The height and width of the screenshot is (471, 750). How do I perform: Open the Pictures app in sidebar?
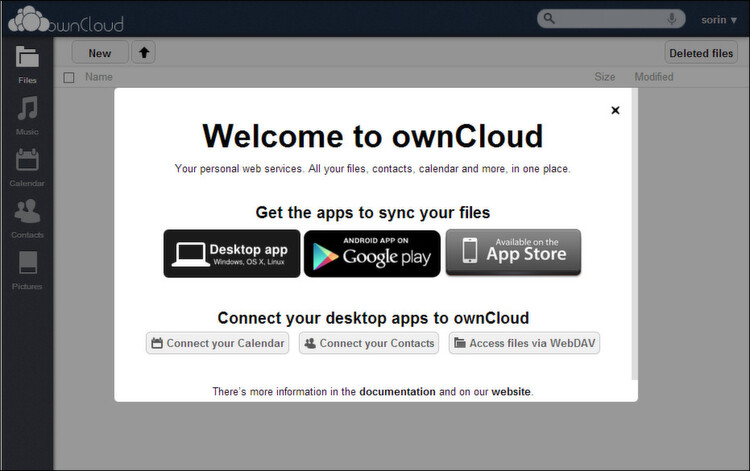pos(27,270)
